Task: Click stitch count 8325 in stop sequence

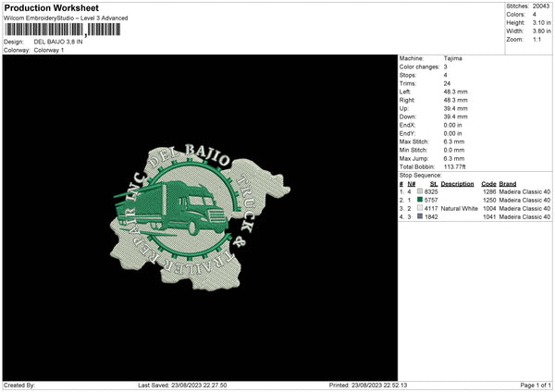Action: (431, 191)
